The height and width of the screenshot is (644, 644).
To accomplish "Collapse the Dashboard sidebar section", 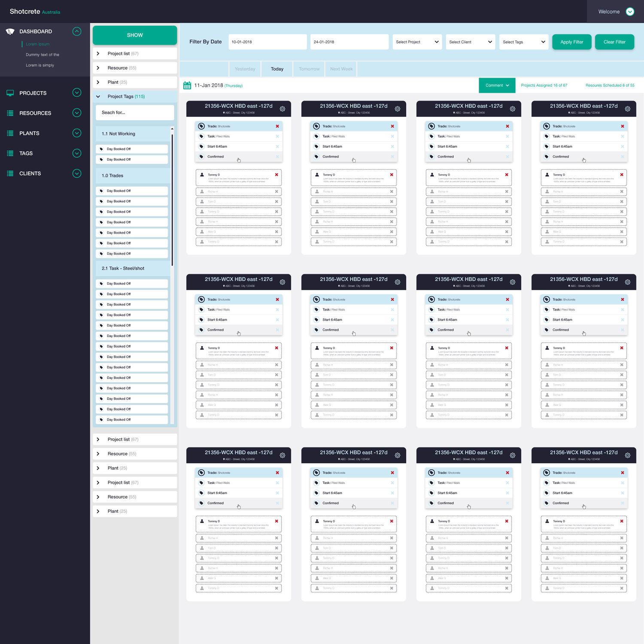I will 77,31.
